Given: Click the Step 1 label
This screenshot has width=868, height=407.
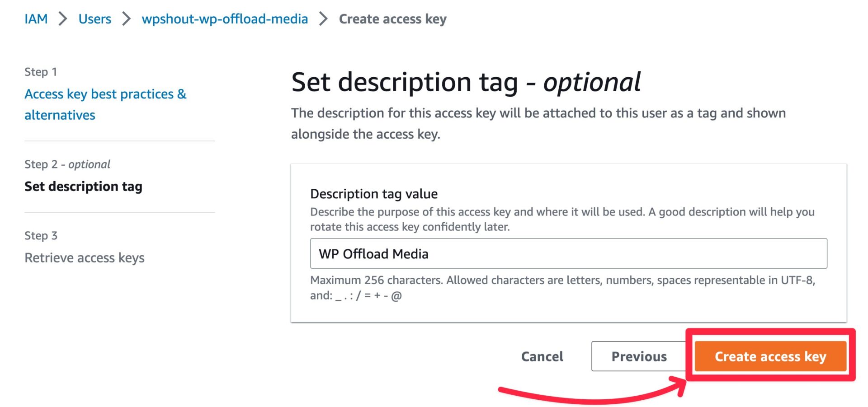Looking at the screenshot, I should 40,71.
